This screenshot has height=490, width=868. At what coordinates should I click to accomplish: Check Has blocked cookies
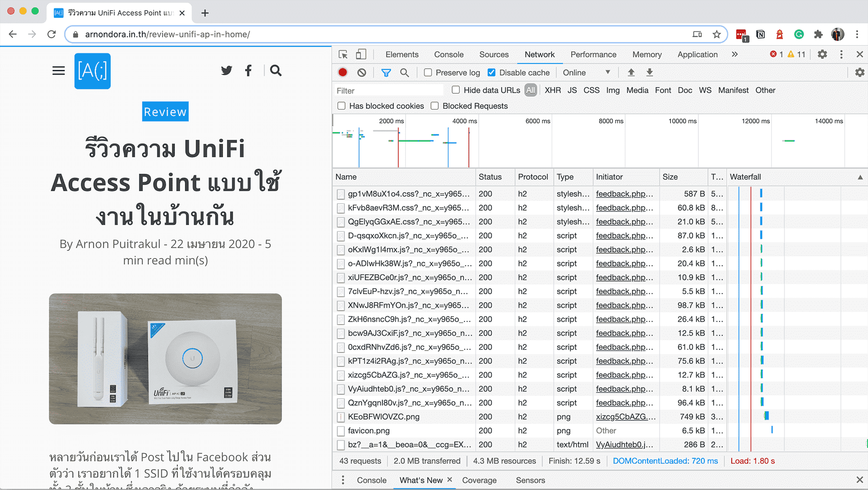click(342, 106)
